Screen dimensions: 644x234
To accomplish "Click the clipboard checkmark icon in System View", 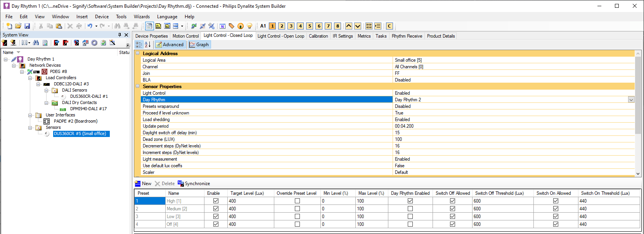I will (x=103, y=43).
